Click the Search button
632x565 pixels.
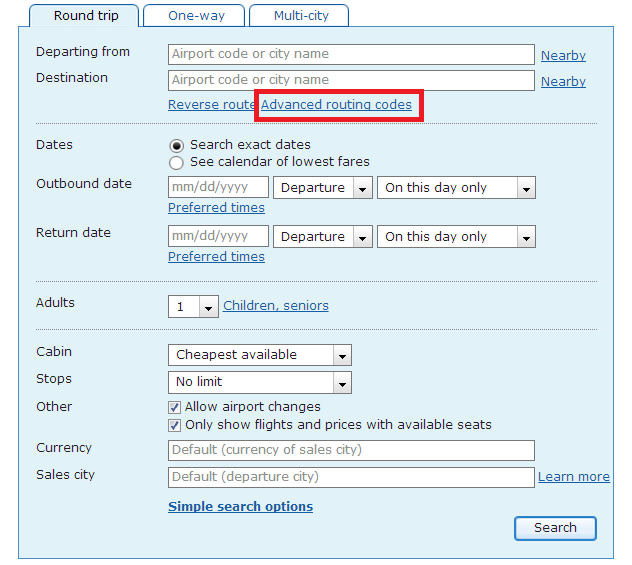(x=555, y=528)
